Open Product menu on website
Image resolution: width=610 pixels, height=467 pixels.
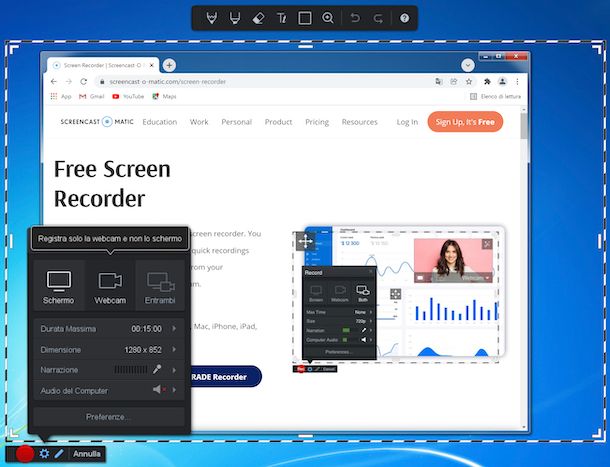point(278,122)
